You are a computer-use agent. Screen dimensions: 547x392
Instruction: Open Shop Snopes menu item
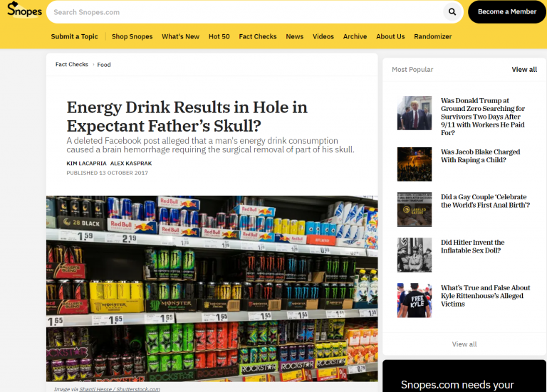tap(132, 36)
